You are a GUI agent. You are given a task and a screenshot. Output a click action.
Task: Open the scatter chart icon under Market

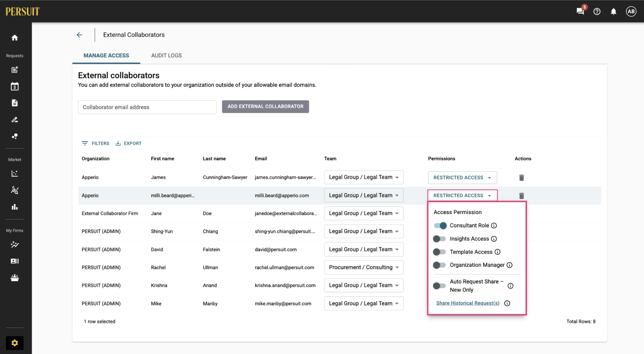point(14,174)
